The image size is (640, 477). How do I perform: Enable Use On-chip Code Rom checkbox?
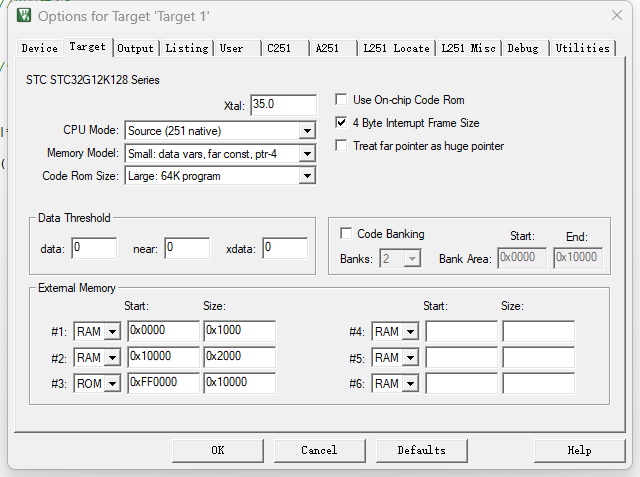point(341,100)
